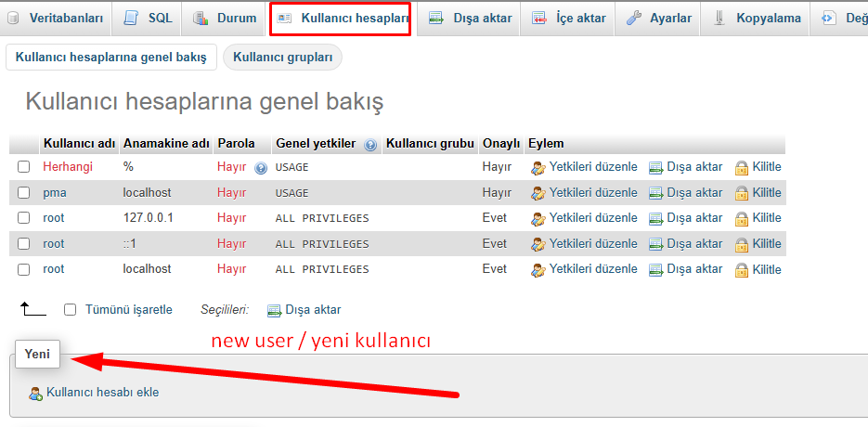The image size is (868, 427).
Task: Click the Dışa aktar link beside Seçilileri
Action: pos(314,310)
